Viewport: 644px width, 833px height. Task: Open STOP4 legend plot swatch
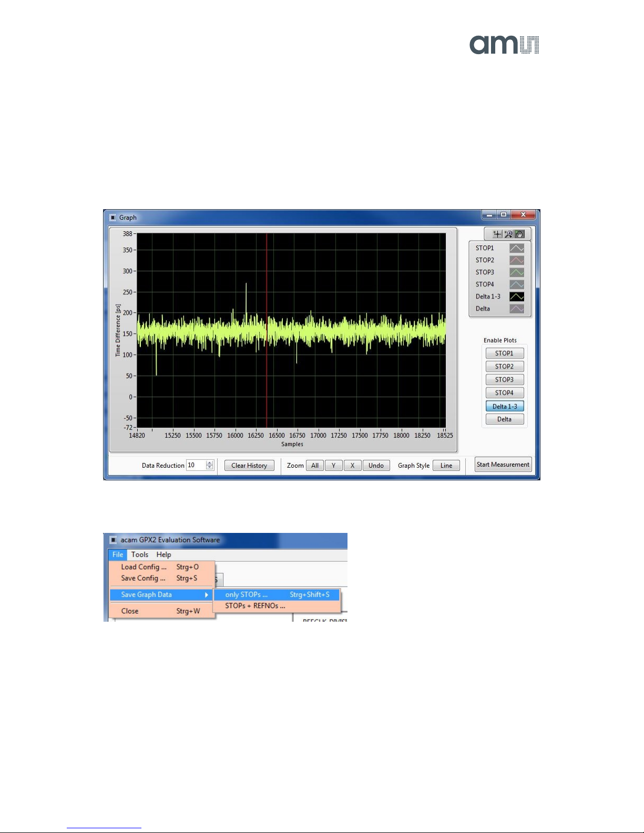click(x=517, y=284)
